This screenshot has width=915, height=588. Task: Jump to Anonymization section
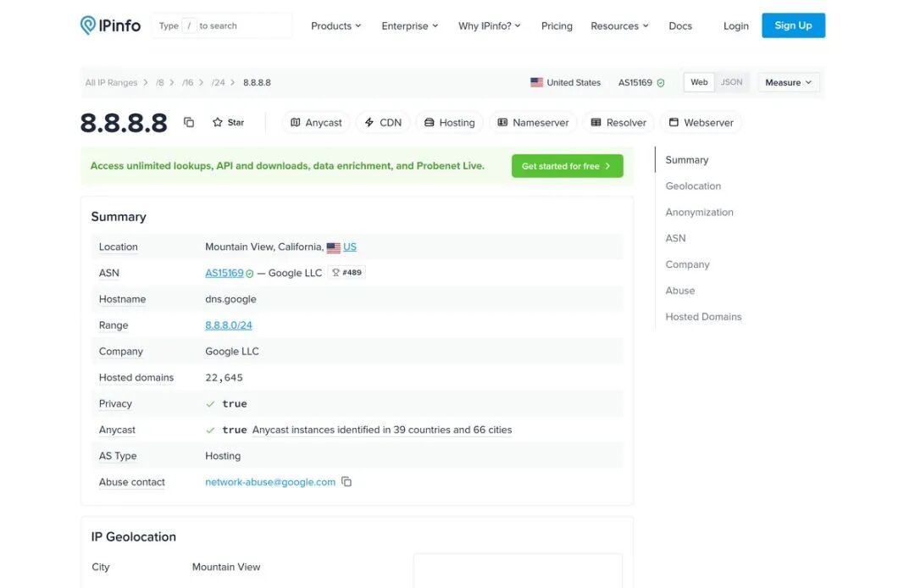pyautogui.click(x=699, y=213)
